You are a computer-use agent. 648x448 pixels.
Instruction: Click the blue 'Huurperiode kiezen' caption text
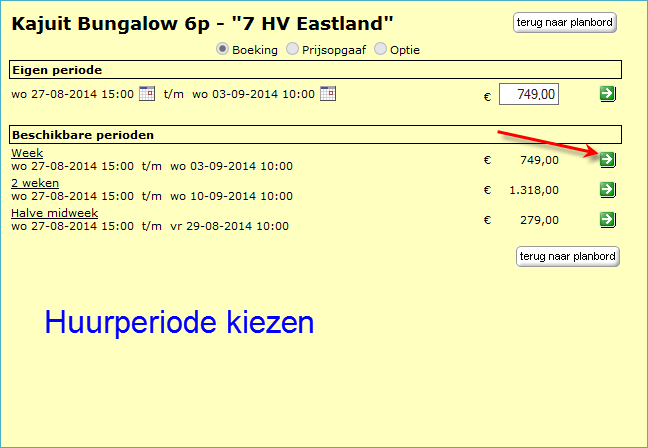(179, 322)
